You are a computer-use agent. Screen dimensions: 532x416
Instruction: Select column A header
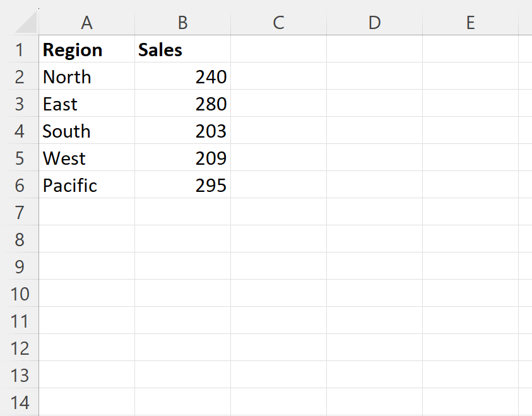coord(87,23)
